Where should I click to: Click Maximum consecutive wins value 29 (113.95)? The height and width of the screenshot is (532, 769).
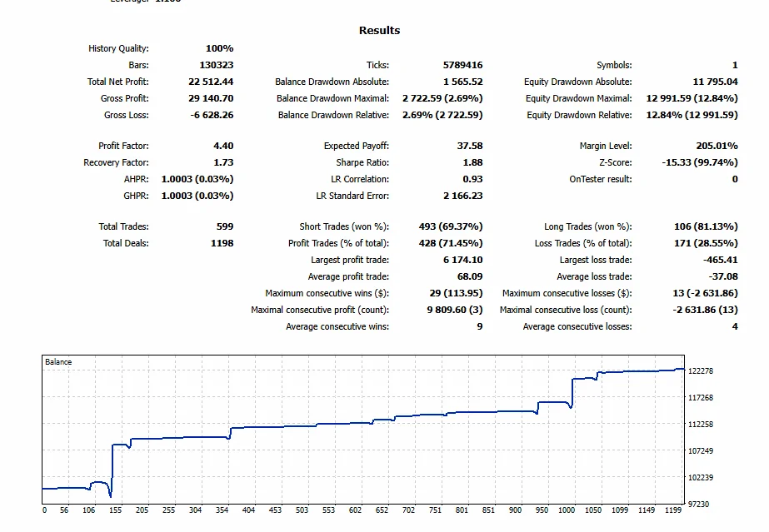456,293
